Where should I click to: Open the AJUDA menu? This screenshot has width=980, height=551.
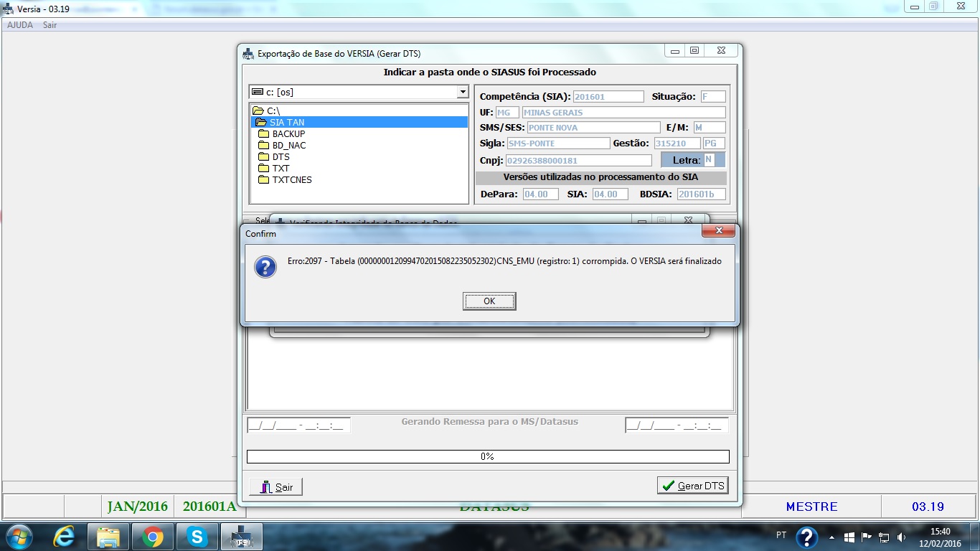tap(20, 25)
